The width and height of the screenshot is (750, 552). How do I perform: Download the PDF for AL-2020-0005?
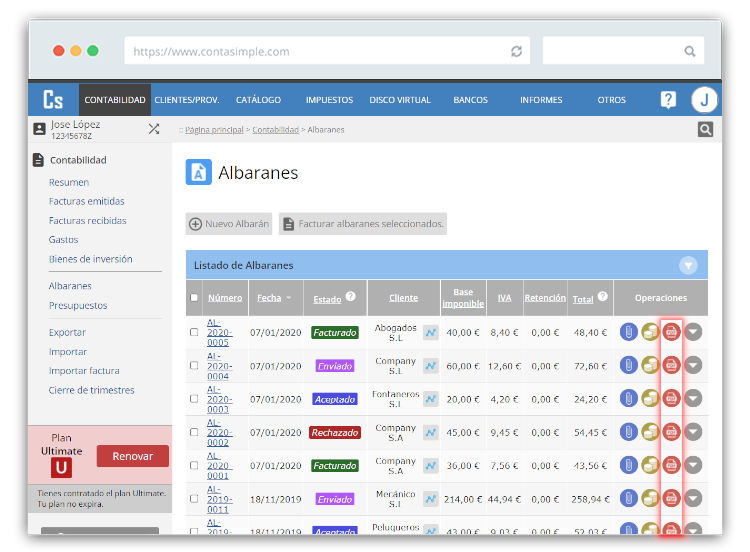pyautogui.click(x=671, y=332)
